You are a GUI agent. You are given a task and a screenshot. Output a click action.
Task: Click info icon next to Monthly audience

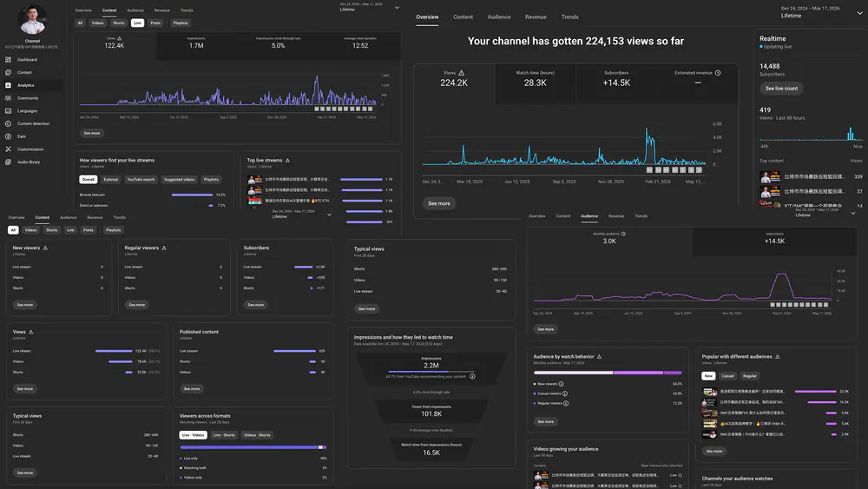pos(623,234)
